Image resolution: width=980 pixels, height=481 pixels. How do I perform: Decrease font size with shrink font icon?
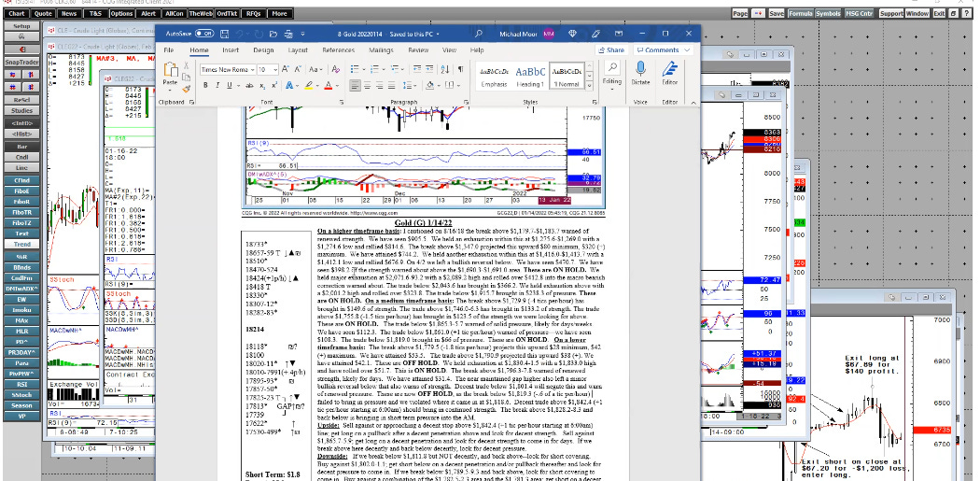[296, 69]
